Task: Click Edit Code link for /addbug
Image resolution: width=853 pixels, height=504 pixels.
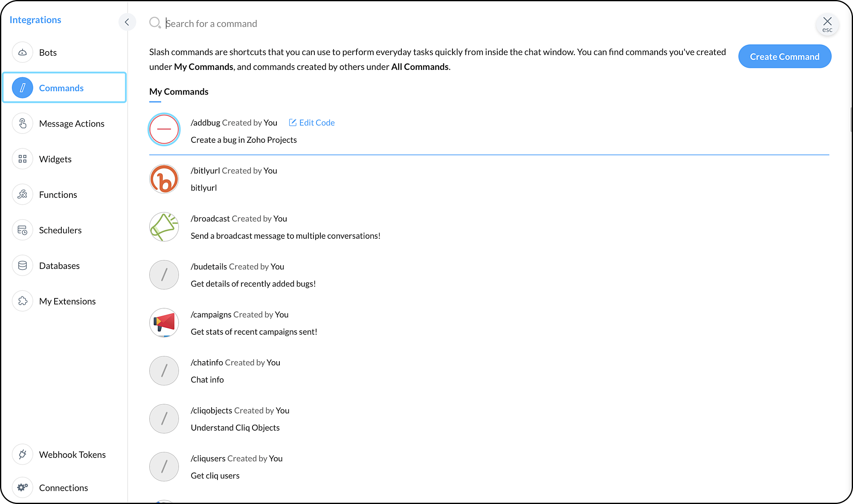Action: (x=312, y=123)
